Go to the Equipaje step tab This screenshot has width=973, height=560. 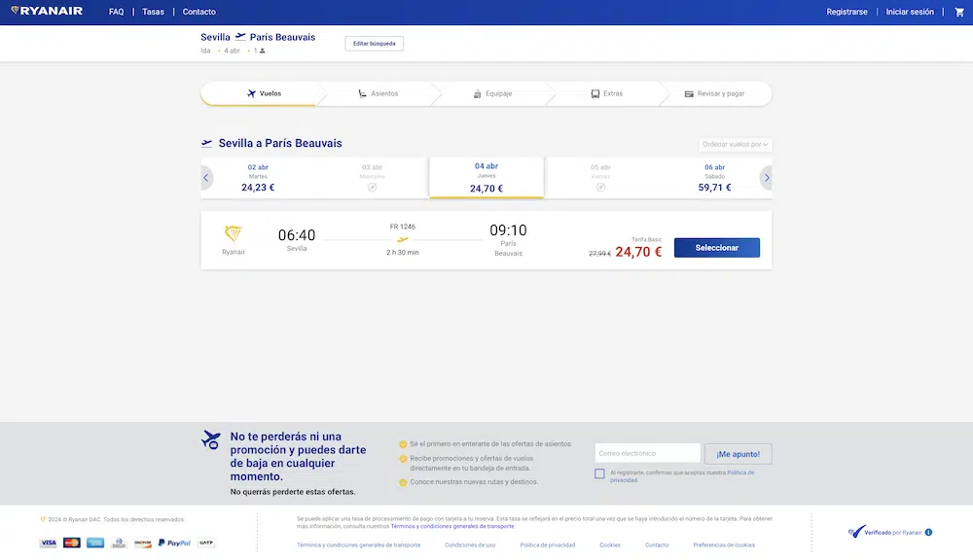pos(492,93)
